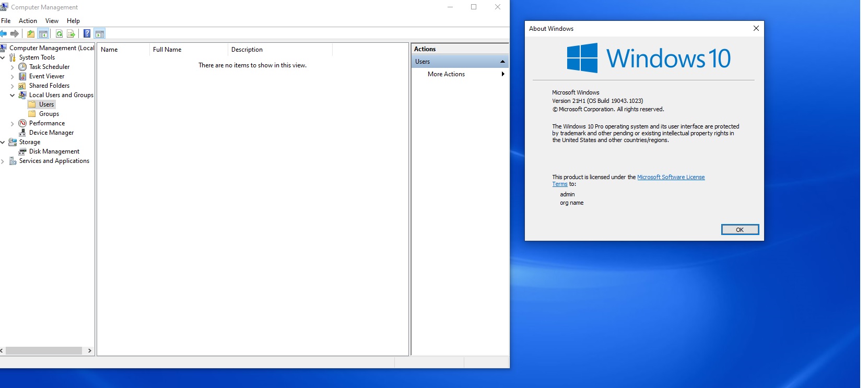The height and width of the screenshot is (388, 868).
Task: Click the Local Users and Groups icon
Action: 22,95
